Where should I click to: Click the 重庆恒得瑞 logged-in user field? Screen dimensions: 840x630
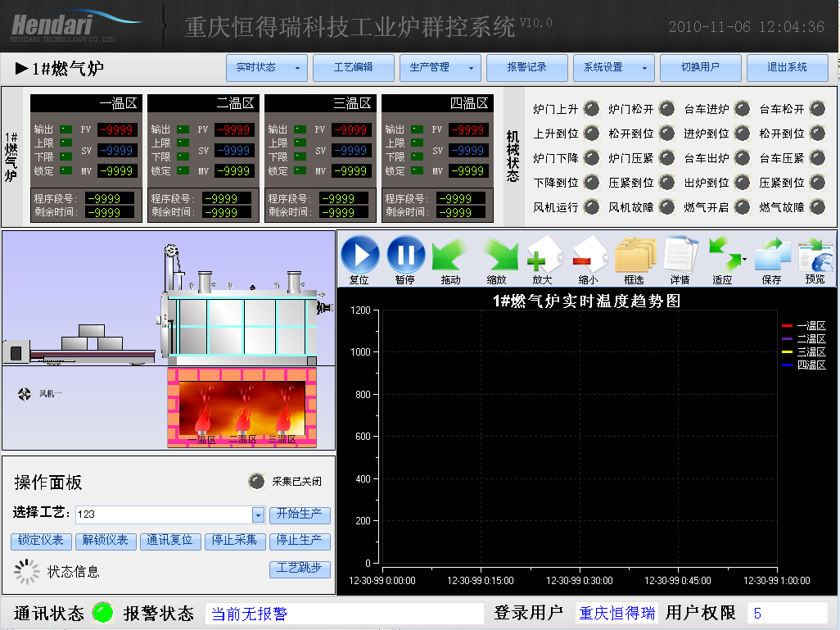616,613
